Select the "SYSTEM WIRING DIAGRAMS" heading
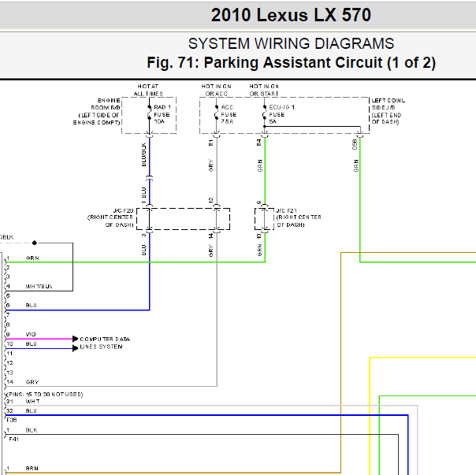The height and width of the screenshot is (475, 476). click(x=291, y=43)
